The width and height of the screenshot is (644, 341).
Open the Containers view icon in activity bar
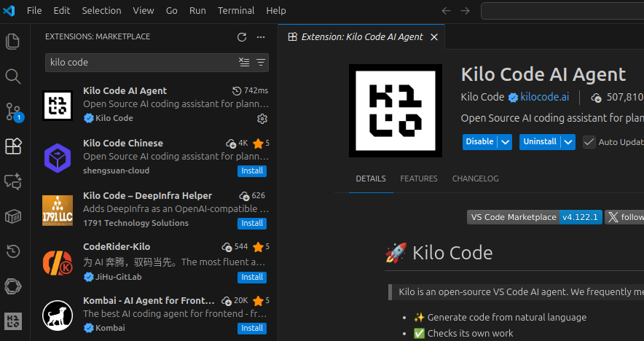pyautogui.click(x=12, y=216)
